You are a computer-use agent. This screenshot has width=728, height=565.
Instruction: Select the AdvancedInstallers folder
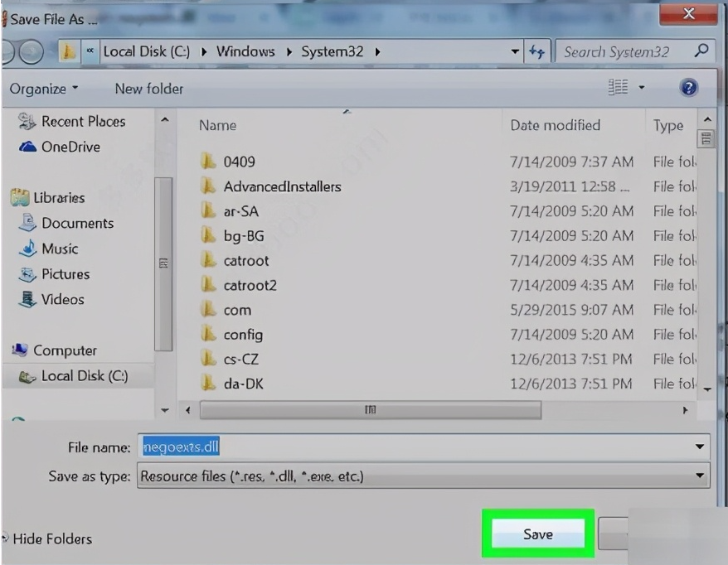tap(282, 186)
